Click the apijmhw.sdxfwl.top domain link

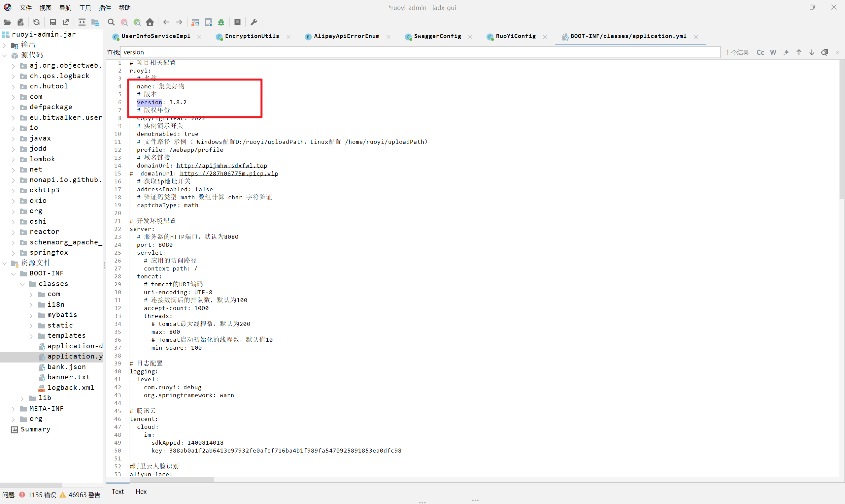(221, 166)
